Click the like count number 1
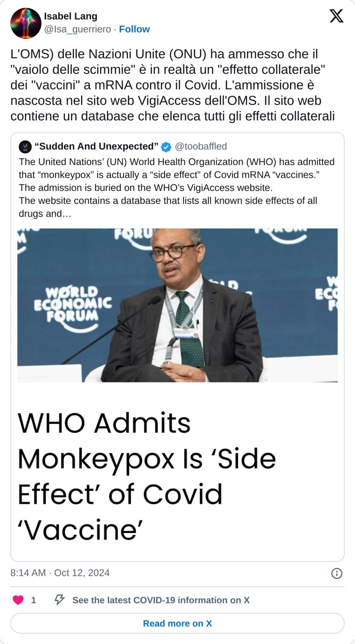 [34, 600]
